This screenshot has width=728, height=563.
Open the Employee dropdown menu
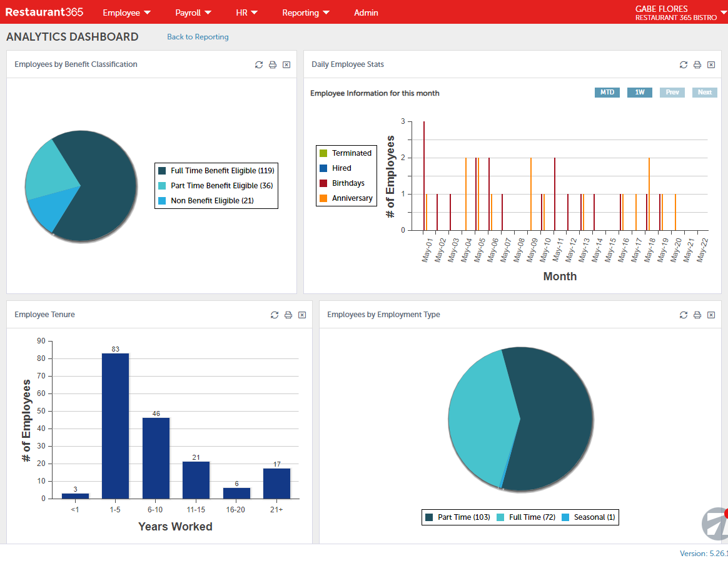click(127, 13)
